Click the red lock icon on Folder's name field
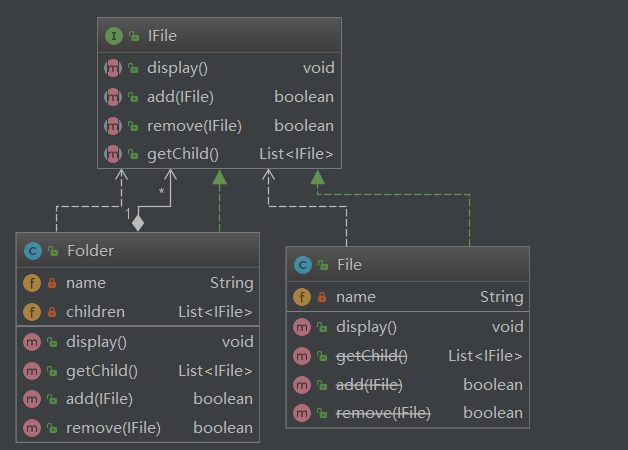Viewport: 628px width, 450px height. 51,284
